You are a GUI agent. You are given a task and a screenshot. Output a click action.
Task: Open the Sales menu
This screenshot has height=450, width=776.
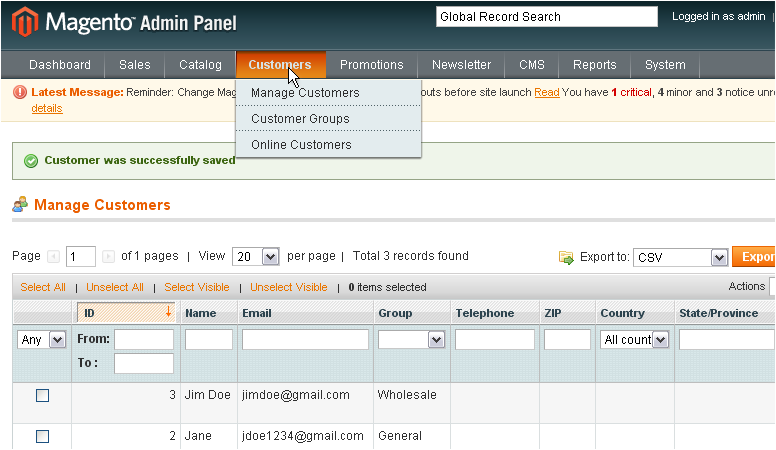tap(135, 65)
